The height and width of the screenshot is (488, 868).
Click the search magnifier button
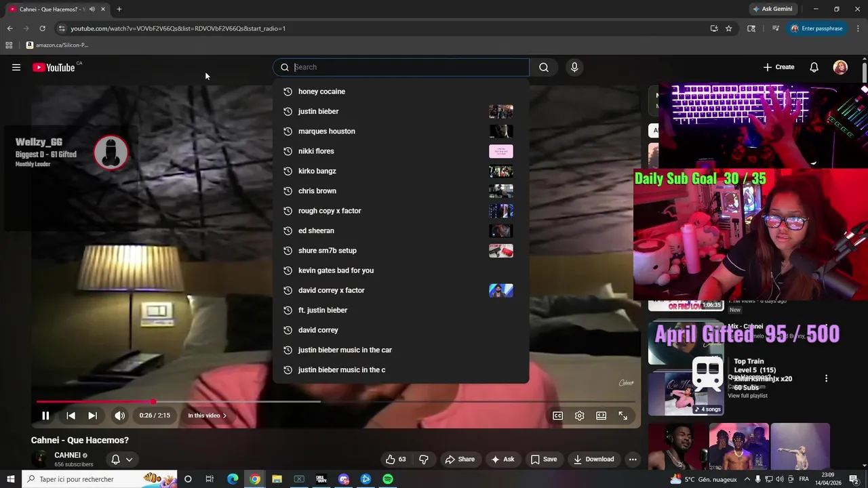click(x=544, y=67)
